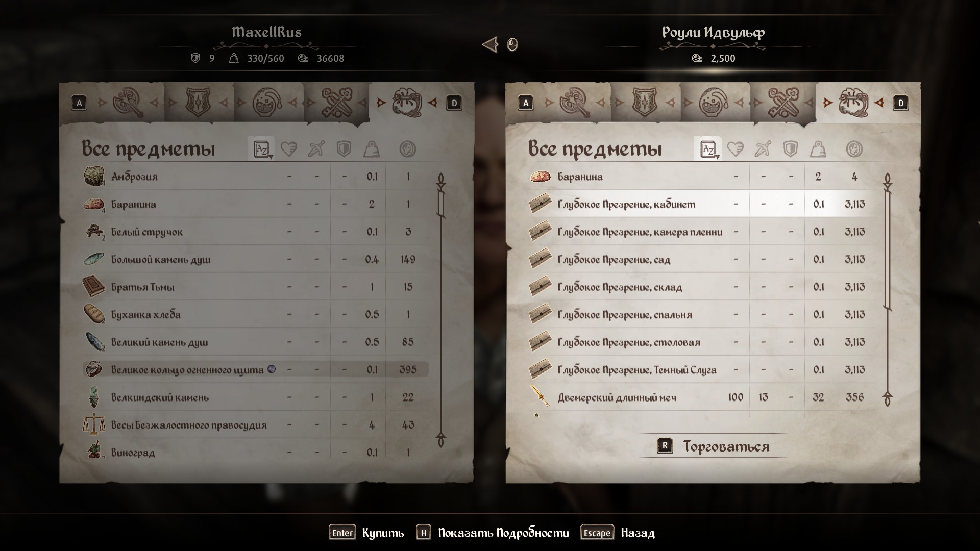Open tools and keys tab in merchant inventory
980x551 pixels.
point(783,103)
